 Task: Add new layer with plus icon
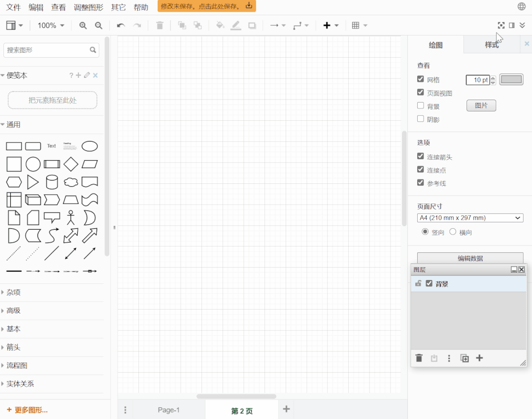pos(479,358)
